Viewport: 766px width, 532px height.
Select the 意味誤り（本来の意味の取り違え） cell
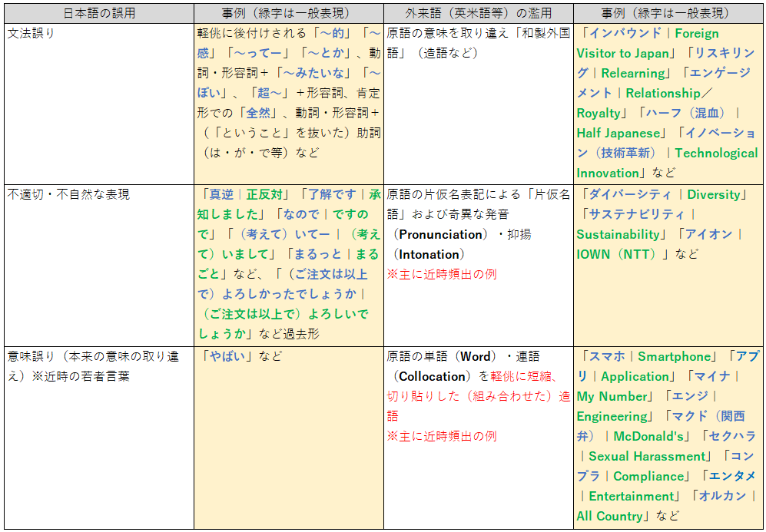tap(98, 436)
